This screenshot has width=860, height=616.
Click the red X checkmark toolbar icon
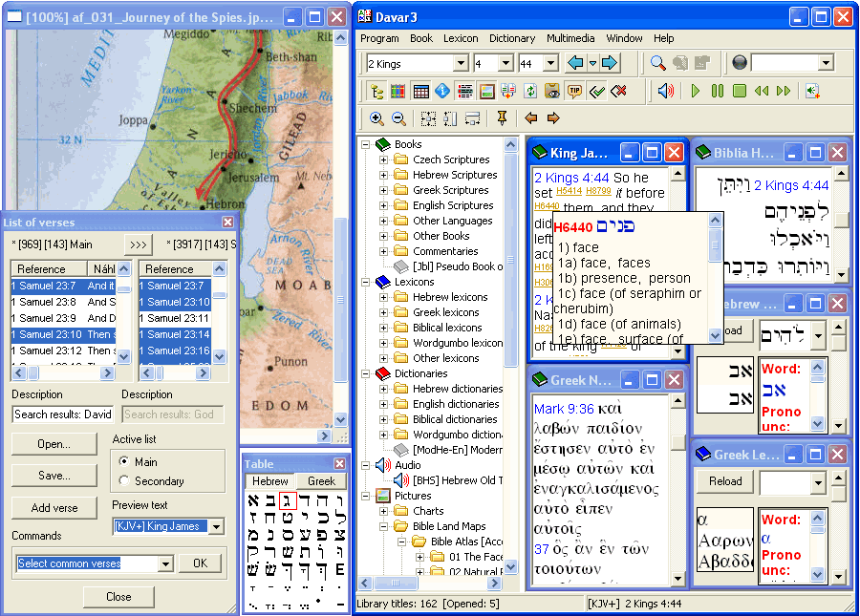pyautogui.click(x=618, y=91)
